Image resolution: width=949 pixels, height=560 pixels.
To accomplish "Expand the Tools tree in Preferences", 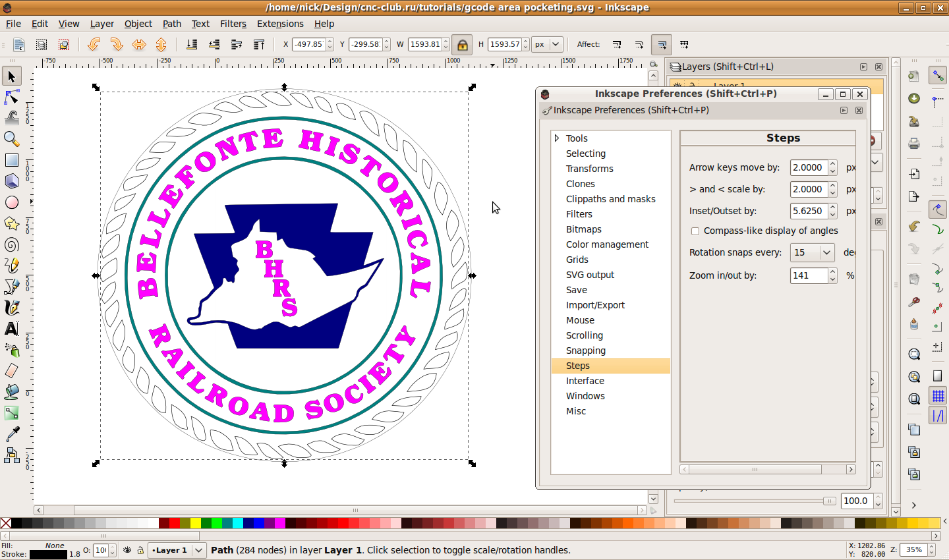I will [x=557, y=138].
